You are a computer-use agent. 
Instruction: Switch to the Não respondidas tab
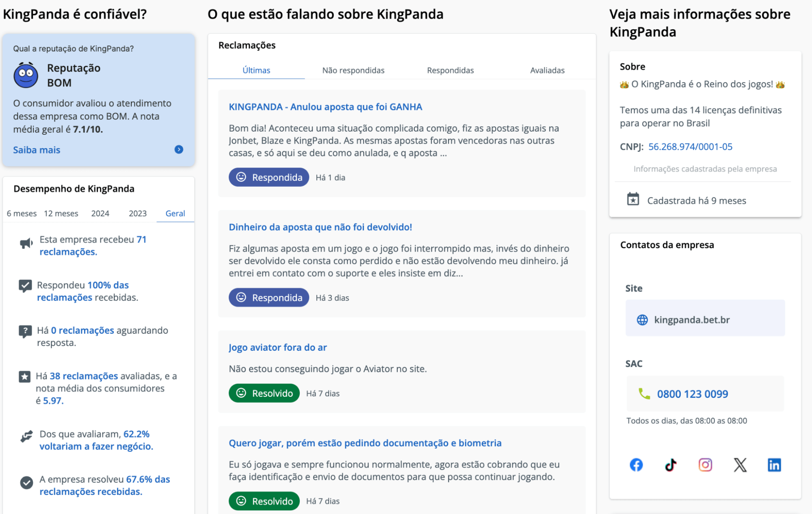point(353,70)
